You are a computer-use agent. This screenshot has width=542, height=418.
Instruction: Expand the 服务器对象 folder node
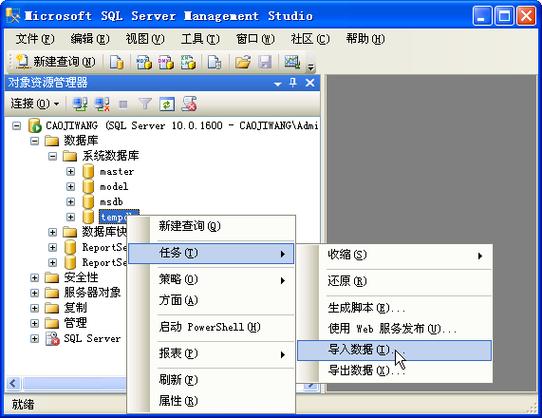[35, 293]
